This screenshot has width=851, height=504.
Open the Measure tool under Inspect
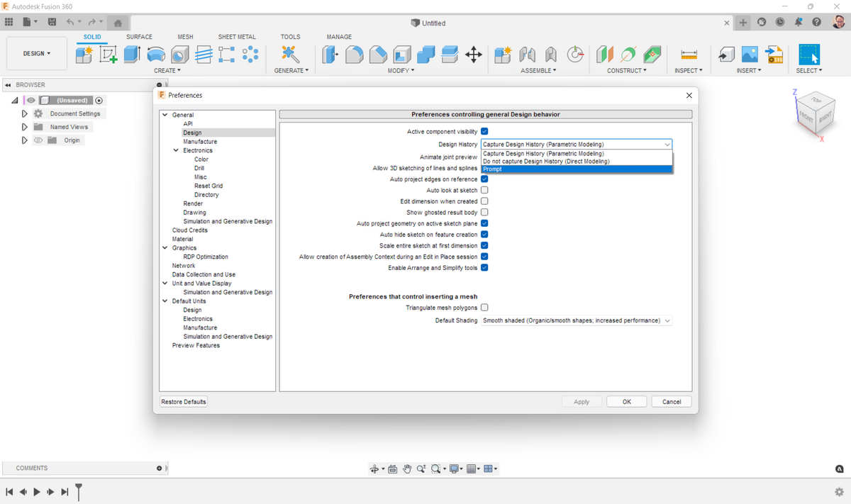click(x=689, y=55)
